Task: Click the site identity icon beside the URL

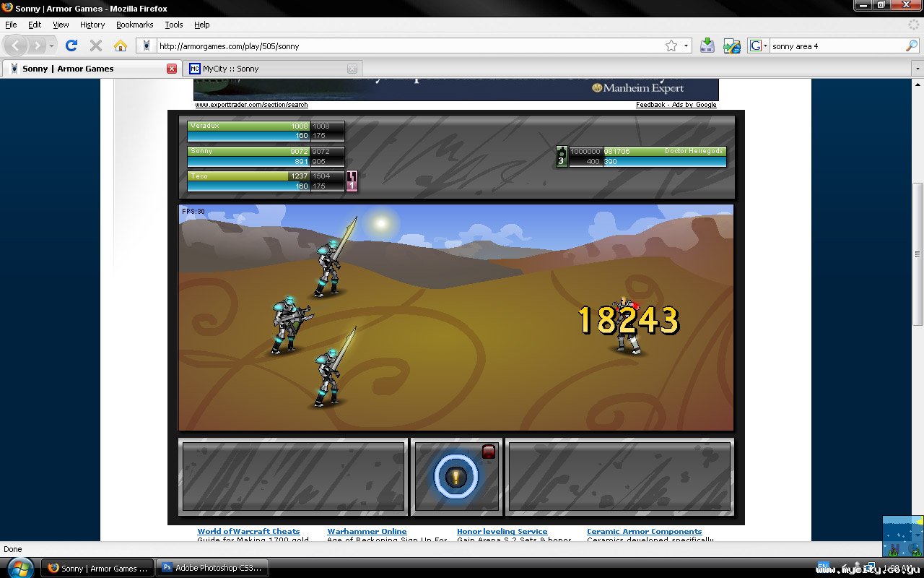Action: click(147, 46)
